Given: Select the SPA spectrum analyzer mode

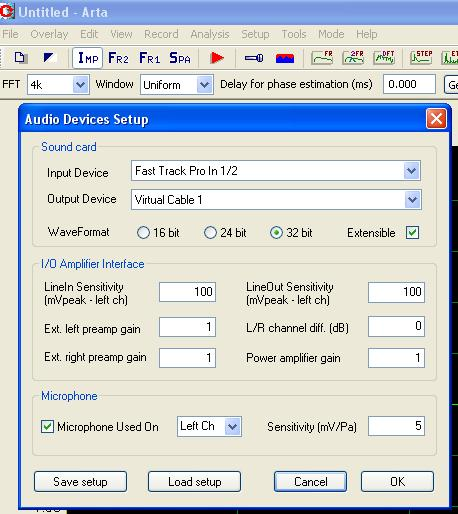Looking at the screenshot, I should tap(180, 58).
